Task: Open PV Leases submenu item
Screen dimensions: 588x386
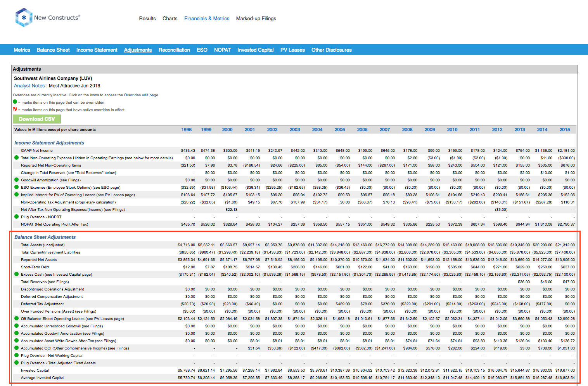Action: tap(292, 50)
